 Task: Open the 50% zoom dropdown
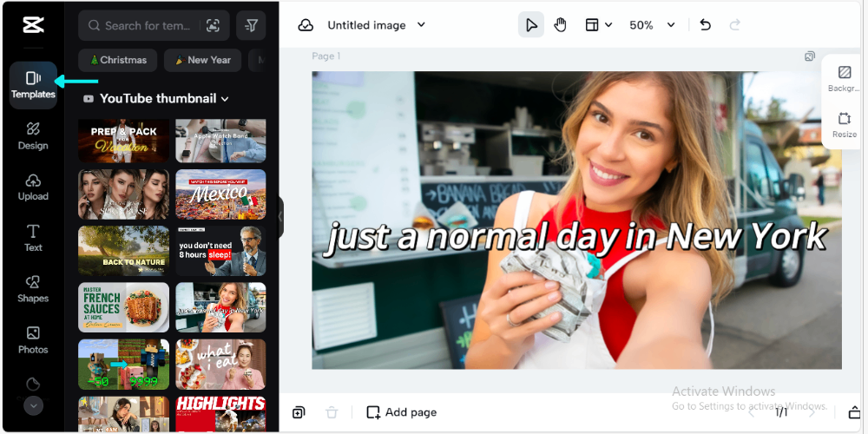652,25
